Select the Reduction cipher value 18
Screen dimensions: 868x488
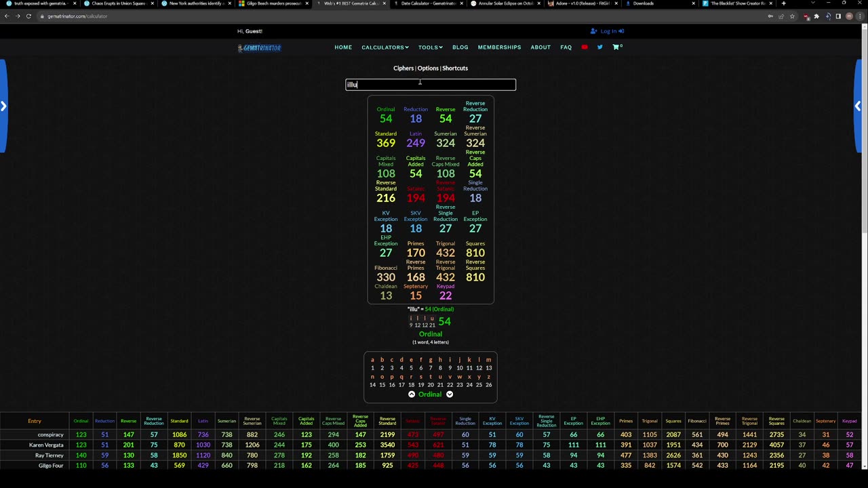(x=416, y=119)
